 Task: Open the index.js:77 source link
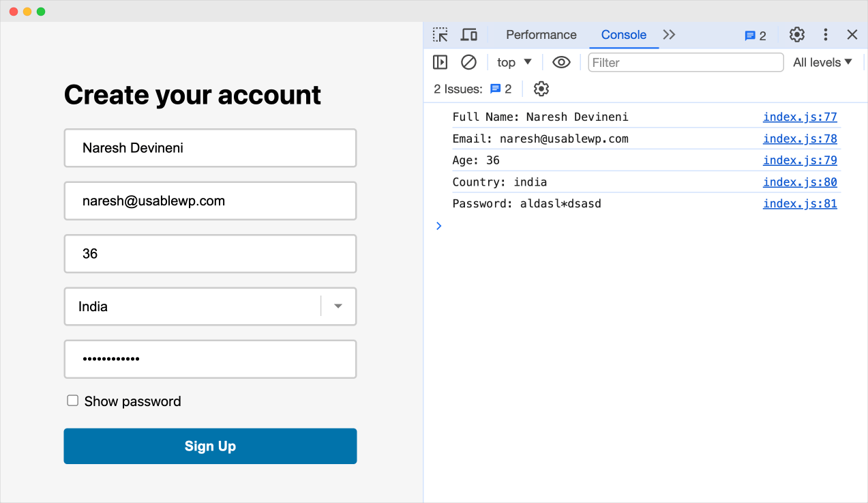800,117
